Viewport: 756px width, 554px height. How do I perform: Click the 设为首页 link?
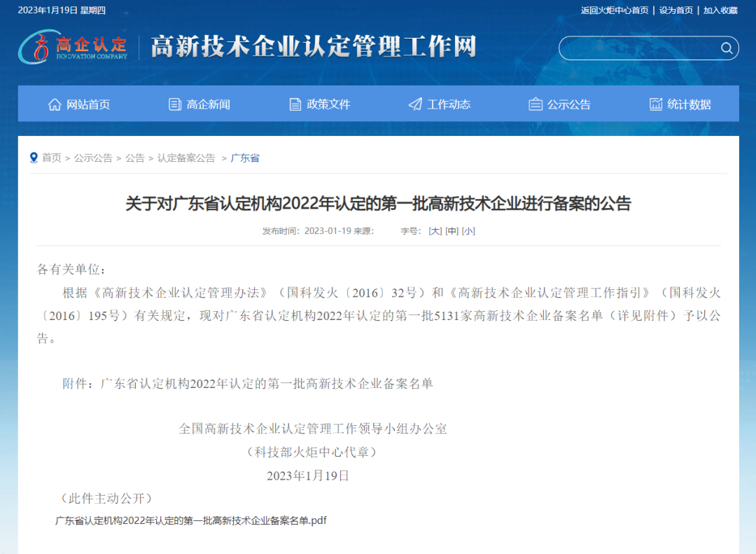[675, 10]
